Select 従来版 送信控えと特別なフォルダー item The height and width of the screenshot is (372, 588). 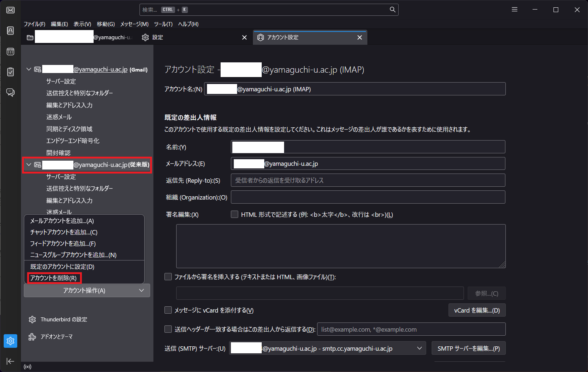click(x=80, y=189)
